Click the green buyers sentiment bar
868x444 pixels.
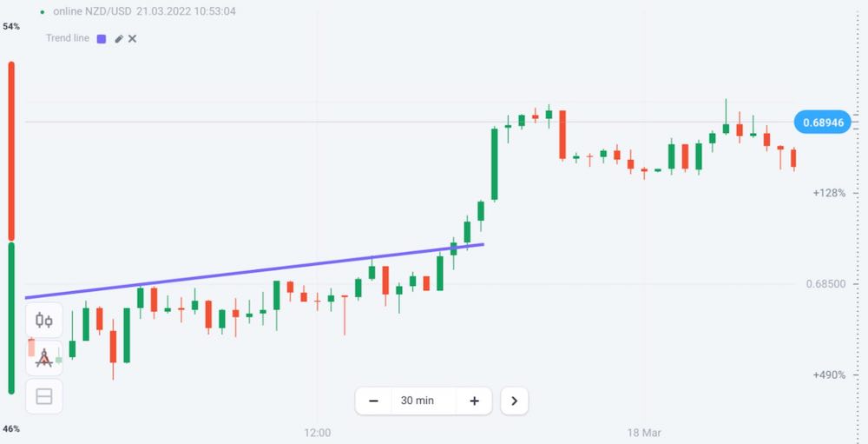click(11, 317)
